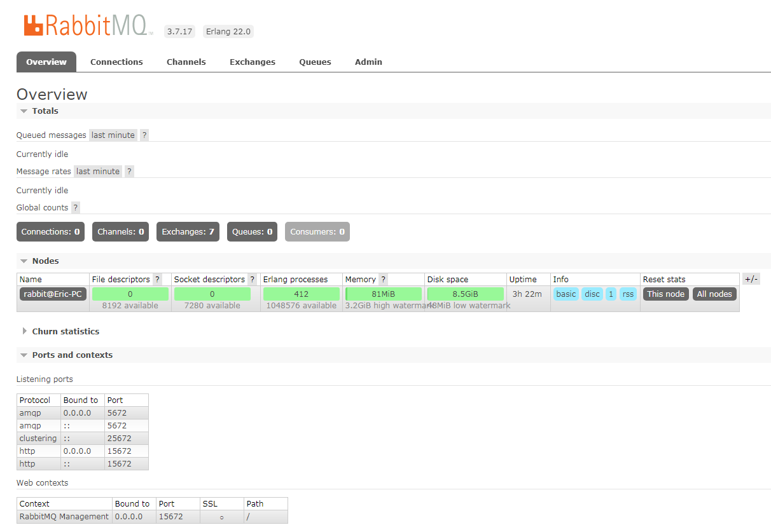
Task: Click the Erlang 22.0 badge
Action: tap(228, 31)
